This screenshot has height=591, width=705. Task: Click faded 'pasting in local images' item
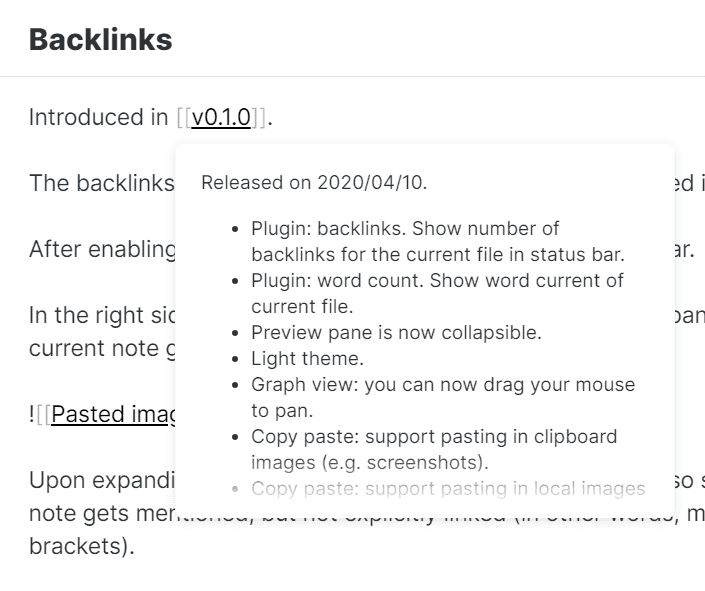[447, 489]
